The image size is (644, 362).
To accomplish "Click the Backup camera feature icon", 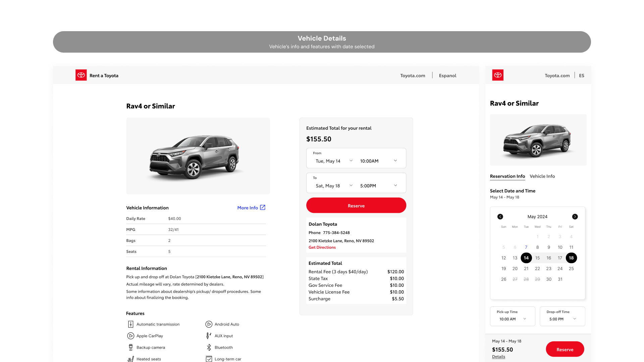I will coord(131,348).
